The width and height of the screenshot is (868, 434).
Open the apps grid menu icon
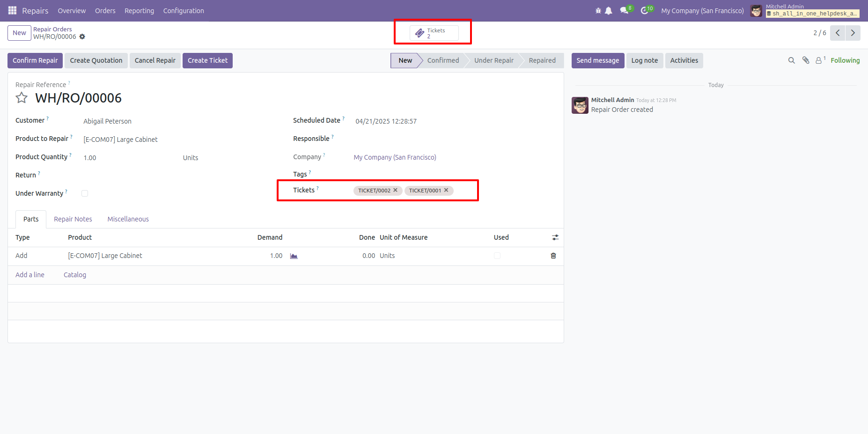(x=13, y=10)
